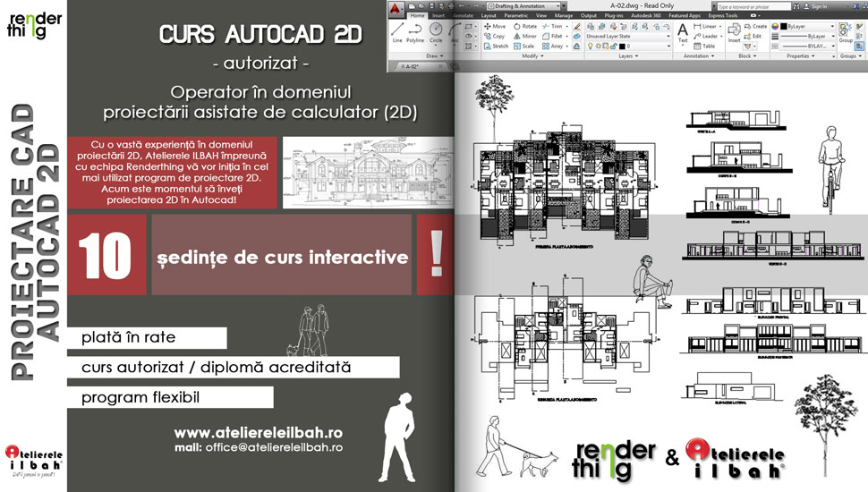
Task: Click the office@ mail address
Action: pyautogui.click(x=274, y=447)
